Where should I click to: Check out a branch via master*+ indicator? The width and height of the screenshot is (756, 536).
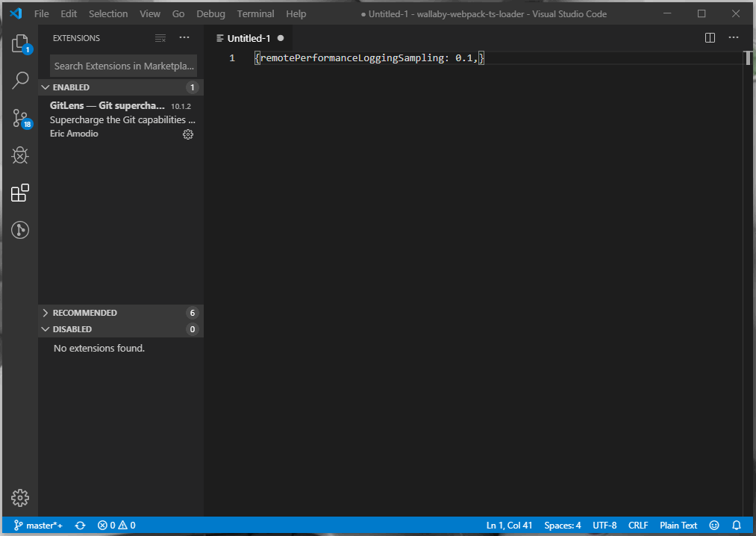point(38,525)
